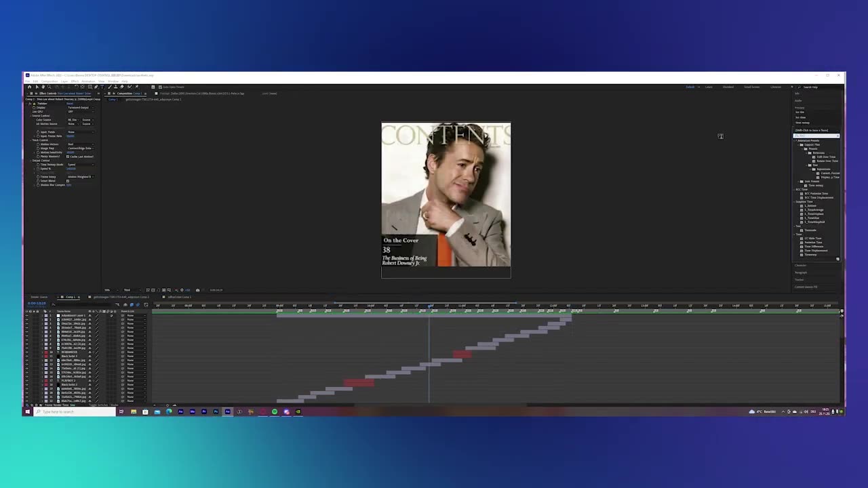Screen dimensions: 868x488
Task: Select the Puppet Pin tool
Action: pos(136,87)
